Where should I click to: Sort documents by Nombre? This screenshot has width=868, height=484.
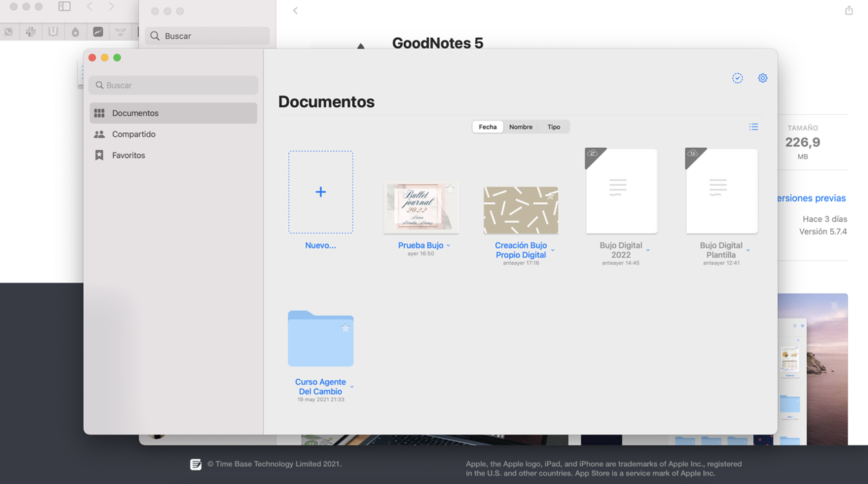(521, 127)
